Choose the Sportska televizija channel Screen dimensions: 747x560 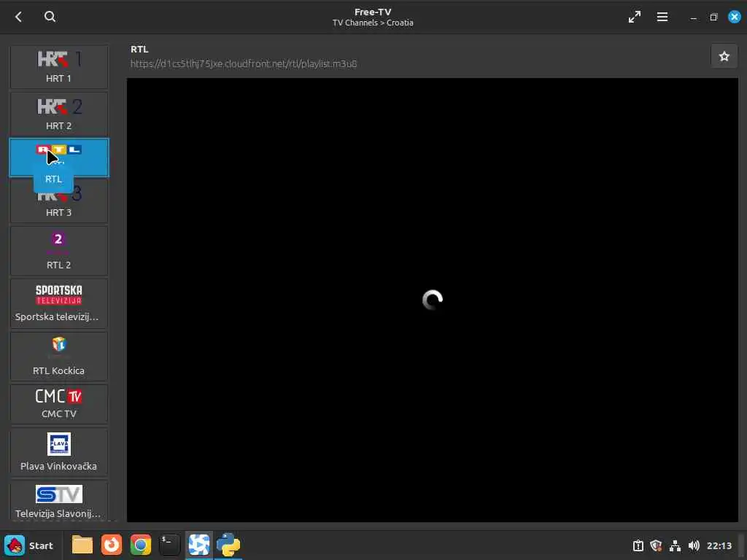[x=58, y=303]
